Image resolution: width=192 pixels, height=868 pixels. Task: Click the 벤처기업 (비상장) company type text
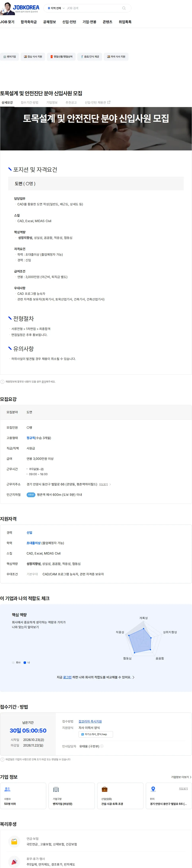62,804
